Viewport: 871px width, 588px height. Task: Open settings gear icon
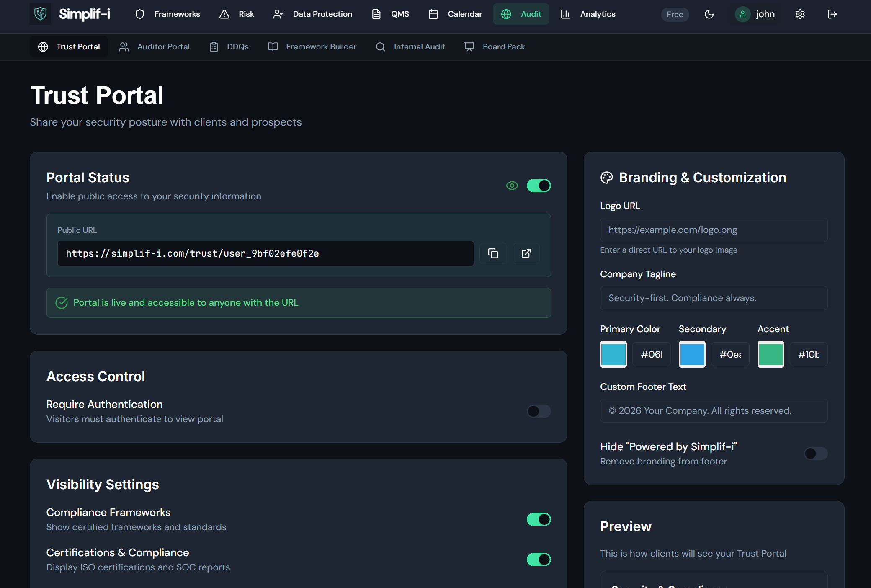(x=800, y=14)
